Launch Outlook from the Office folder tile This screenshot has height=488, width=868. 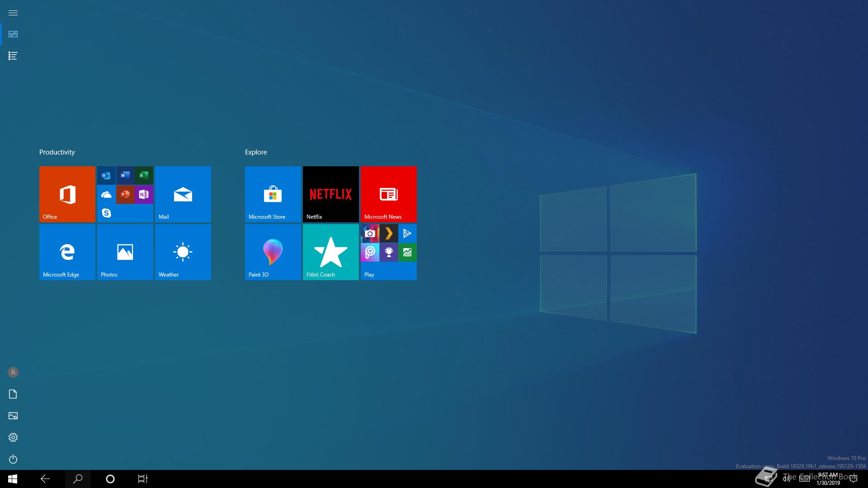tap(106, 175)
